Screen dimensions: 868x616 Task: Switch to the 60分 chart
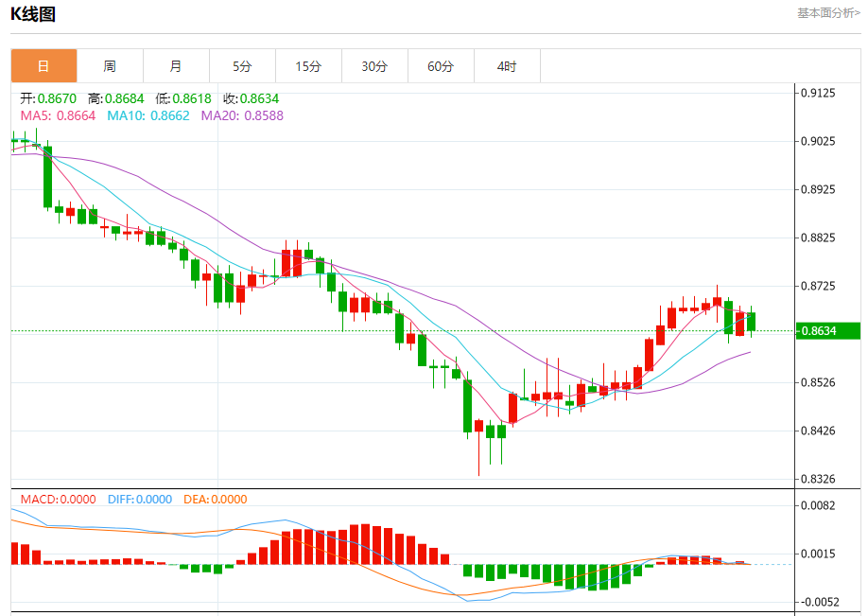click(x=441, y=66)
